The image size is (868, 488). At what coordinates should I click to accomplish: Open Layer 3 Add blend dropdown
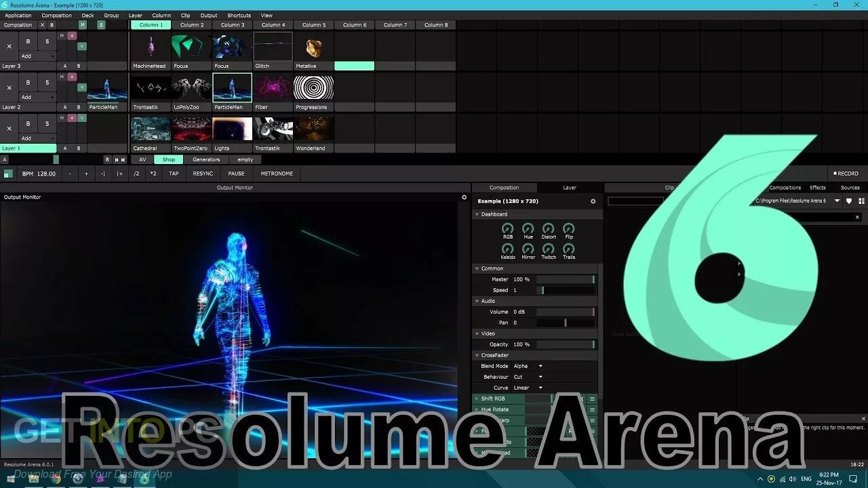[x=37, y=56]
